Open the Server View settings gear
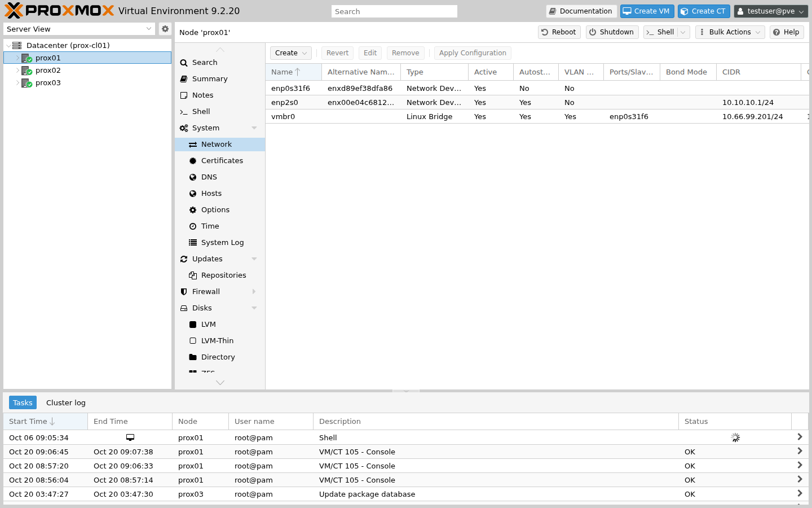 [165, 29]
